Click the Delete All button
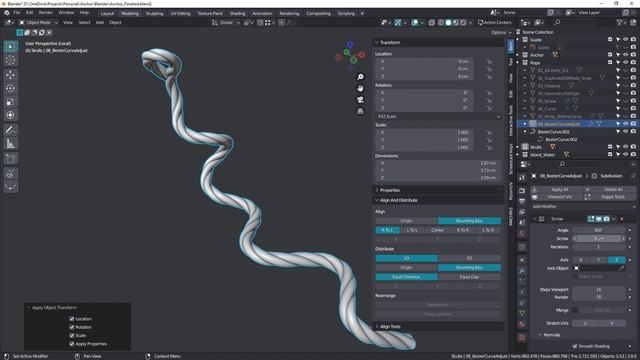The height and width of the screenshot is (360, 640). pos(609,190)
